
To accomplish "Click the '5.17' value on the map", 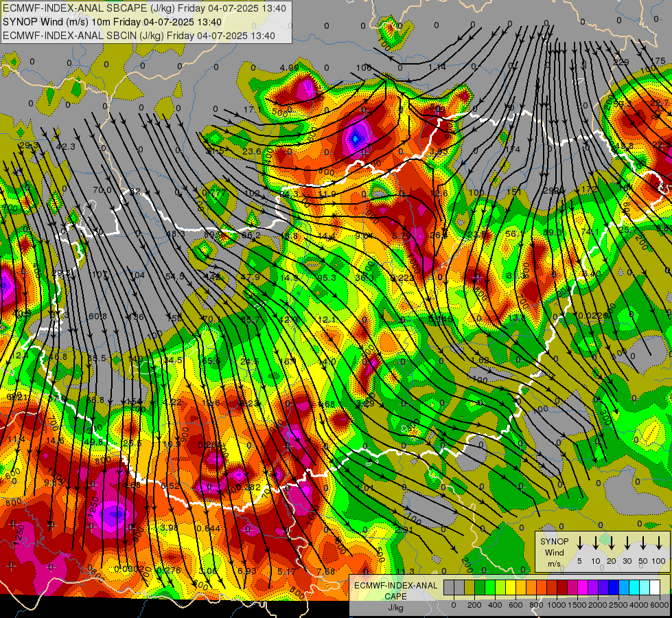I will [286, 572].
